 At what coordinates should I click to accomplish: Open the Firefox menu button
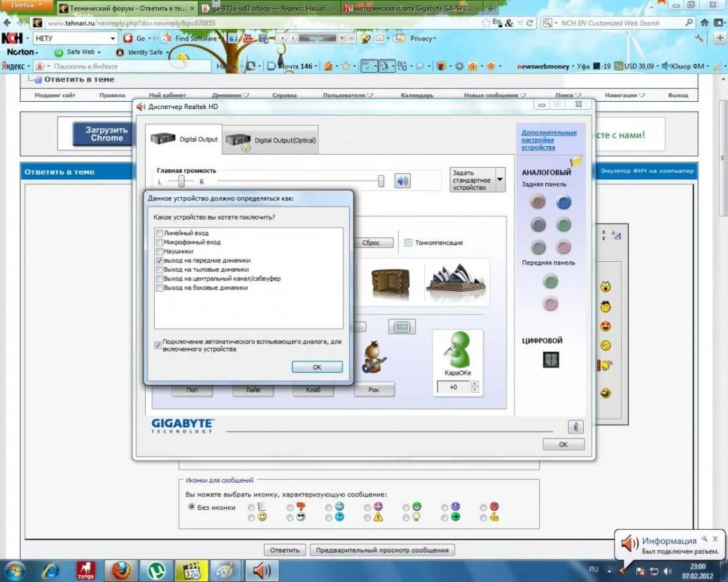pyautogui.click(x=26, y=5)
